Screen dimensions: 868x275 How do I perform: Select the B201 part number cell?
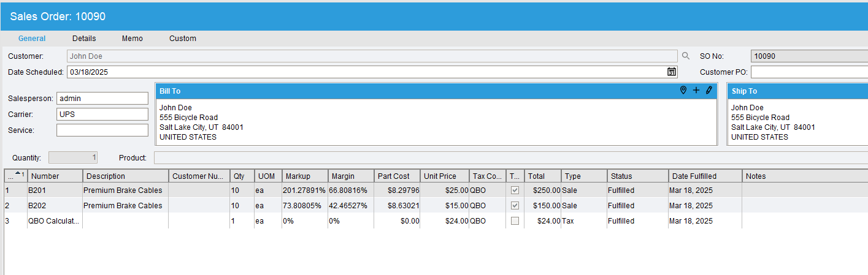[55, 190]
